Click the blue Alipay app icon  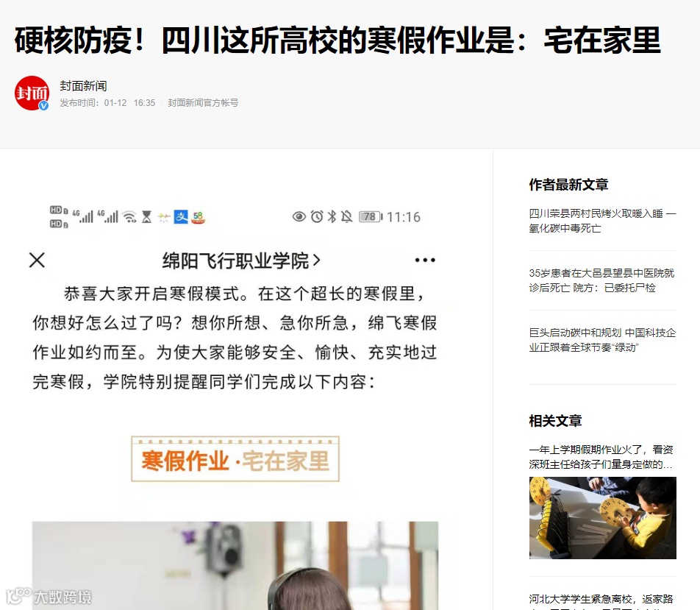point(181,217)
